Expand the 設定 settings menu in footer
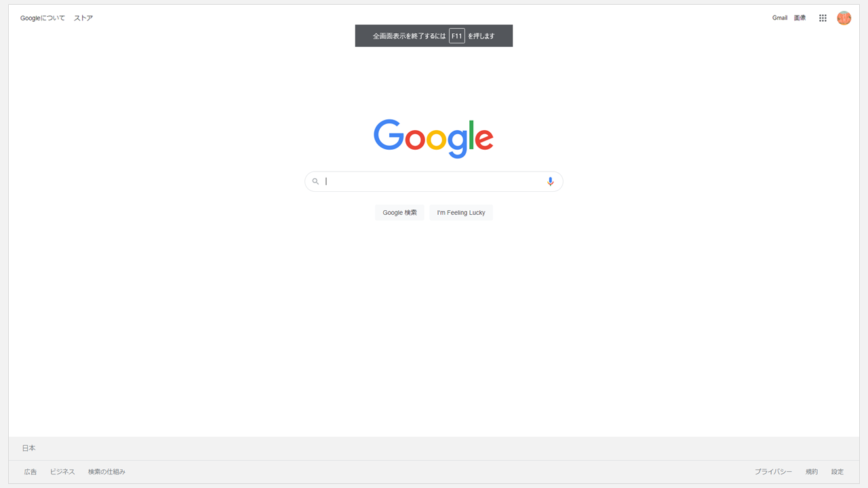 click(837, 472)
